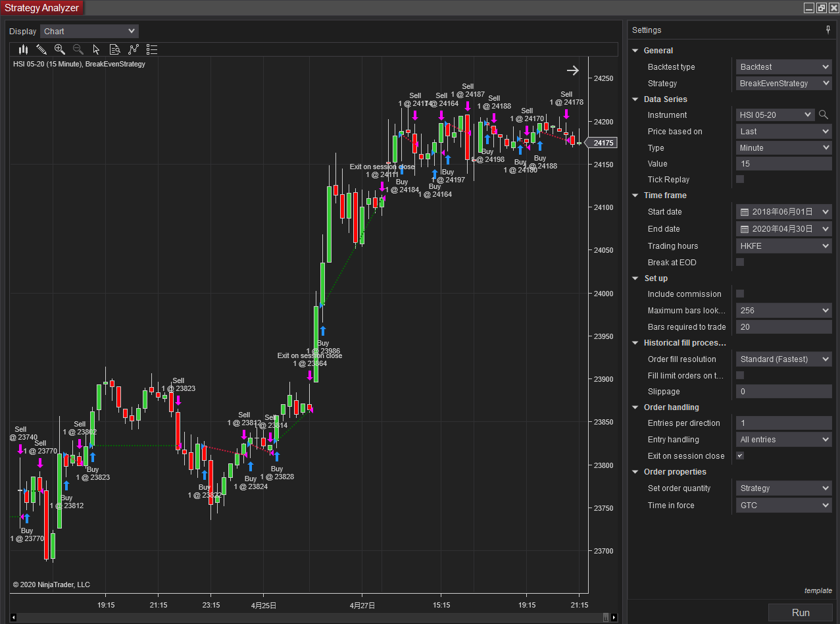Screen dimensions: 840x624
Task: Click the Run button
Action: coord(801,612)
